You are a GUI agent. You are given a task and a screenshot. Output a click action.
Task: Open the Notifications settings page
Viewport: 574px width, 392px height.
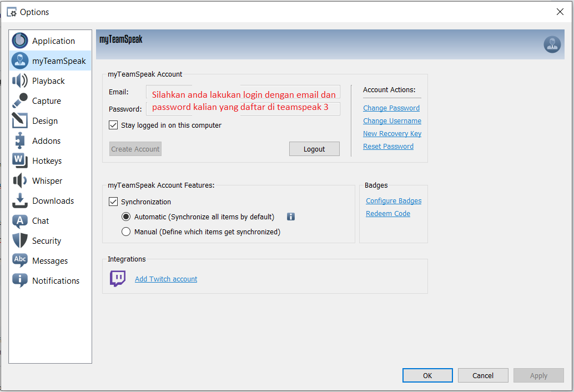click(x=50, y=280)
